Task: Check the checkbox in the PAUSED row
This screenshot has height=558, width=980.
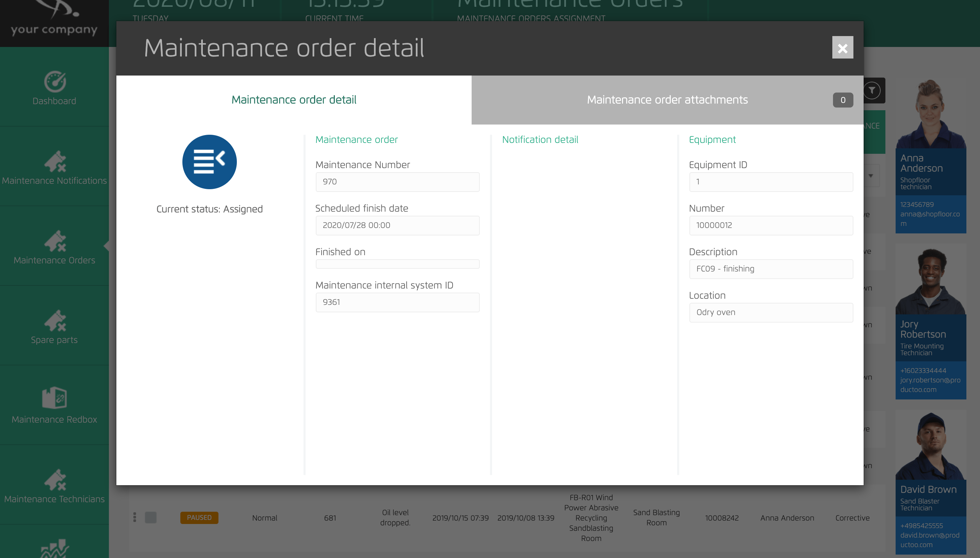Action: coord(151,518)
